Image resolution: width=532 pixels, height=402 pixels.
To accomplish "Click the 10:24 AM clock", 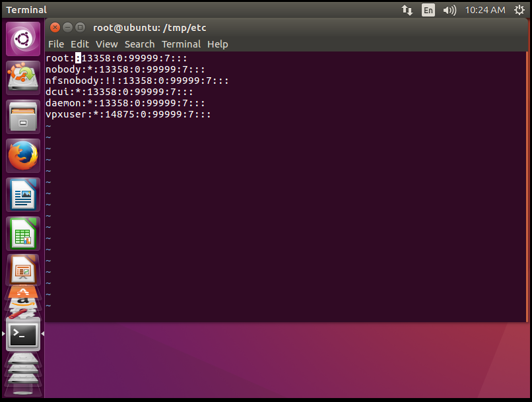I will click(x=485, y=10).
